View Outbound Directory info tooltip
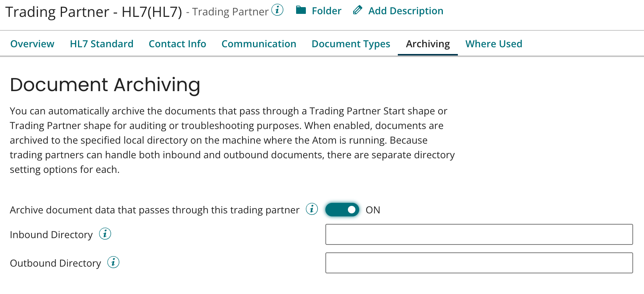The height and width of the screenshot is (294, 644). 113,262
